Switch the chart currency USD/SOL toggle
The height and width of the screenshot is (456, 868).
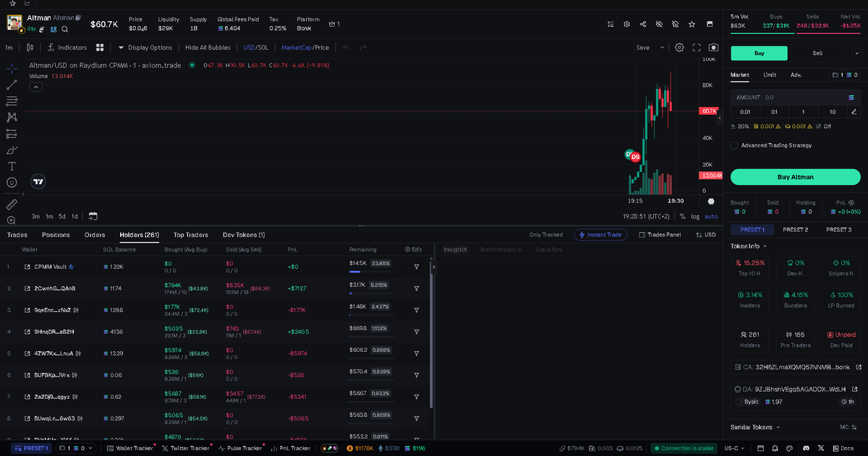255,48
